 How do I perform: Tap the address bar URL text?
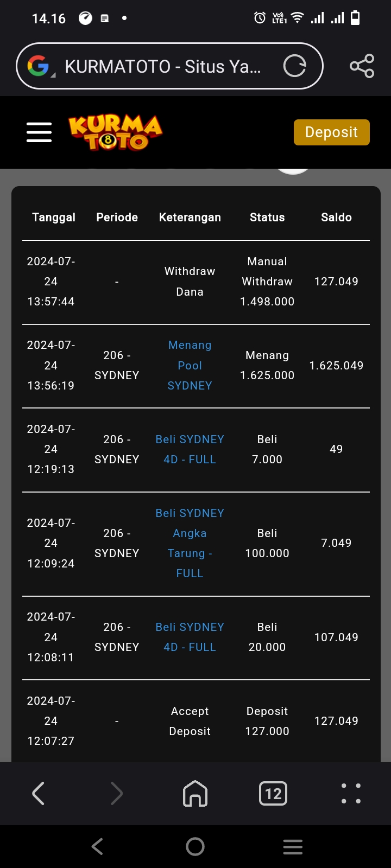[x=163, y=66]
